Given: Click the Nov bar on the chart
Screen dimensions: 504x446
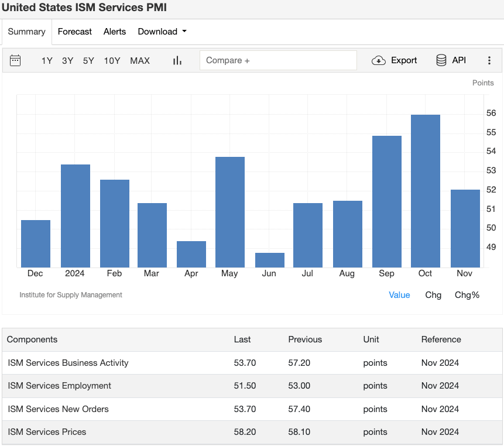Looking at the screenshot, I should point(464,227).
